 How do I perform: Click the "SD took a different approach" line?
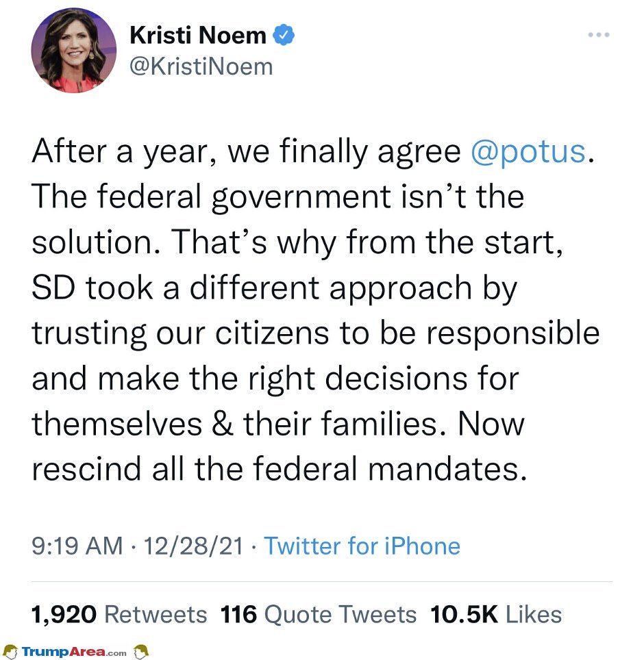click(x=252, y=289)
